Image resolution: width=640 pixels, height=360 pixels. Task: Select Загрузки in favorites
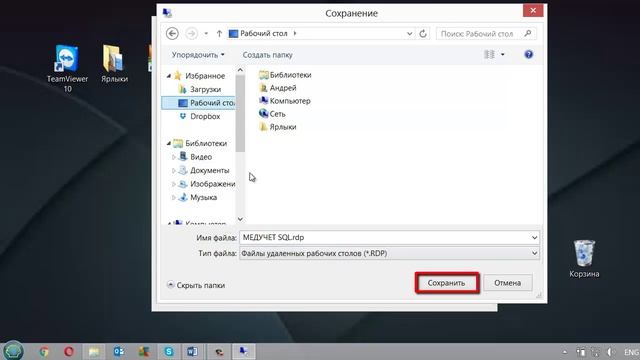click(205, 89)
